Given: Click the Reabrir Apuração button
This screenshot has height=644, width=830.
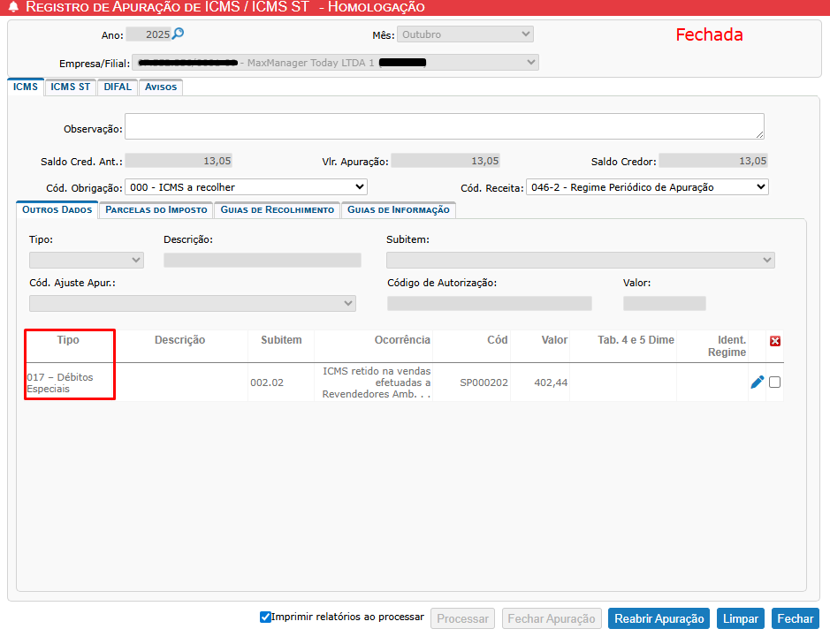Looking at the screenshot, I should coord(659,618).
